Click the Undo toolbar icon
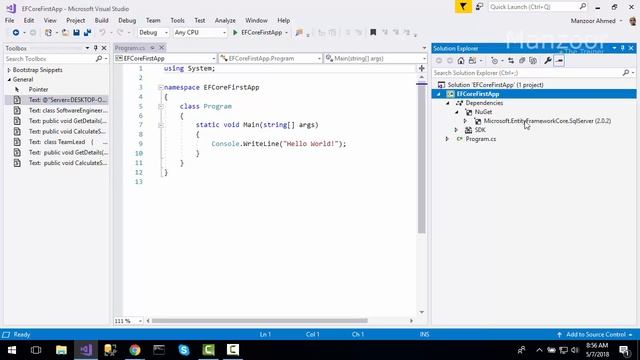This screenshot has width=640, height=360. point(102,33)
